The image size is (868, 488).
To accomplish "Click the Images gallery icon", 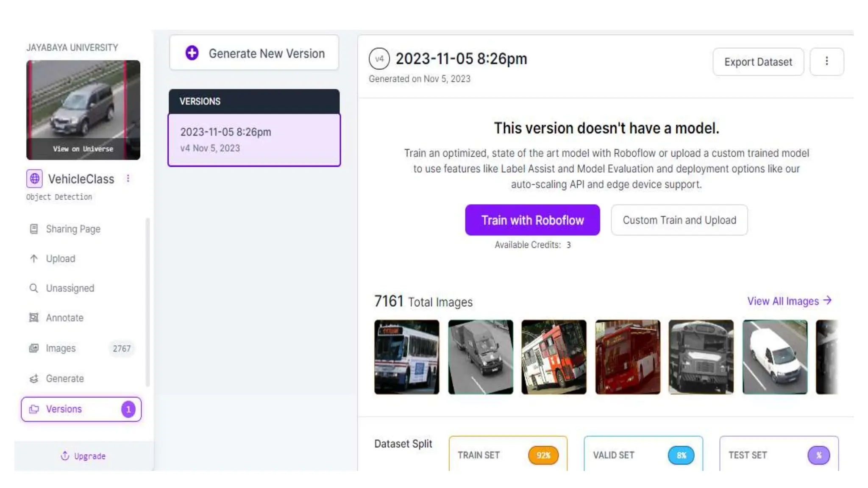I will click(x=34, y=348).
